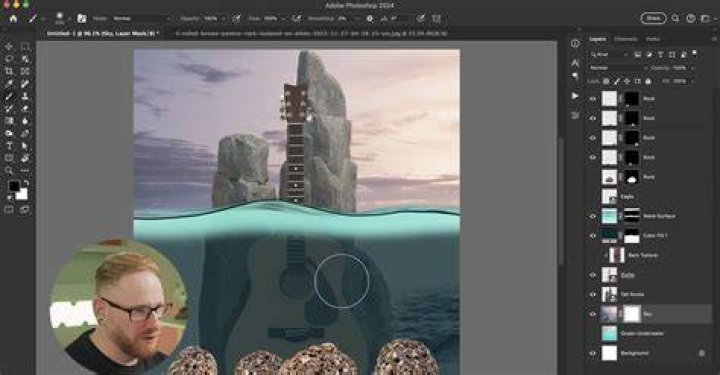The image size is (720, 375).
Task: Select the Eraser tool
Action: (x=25, y=109)
